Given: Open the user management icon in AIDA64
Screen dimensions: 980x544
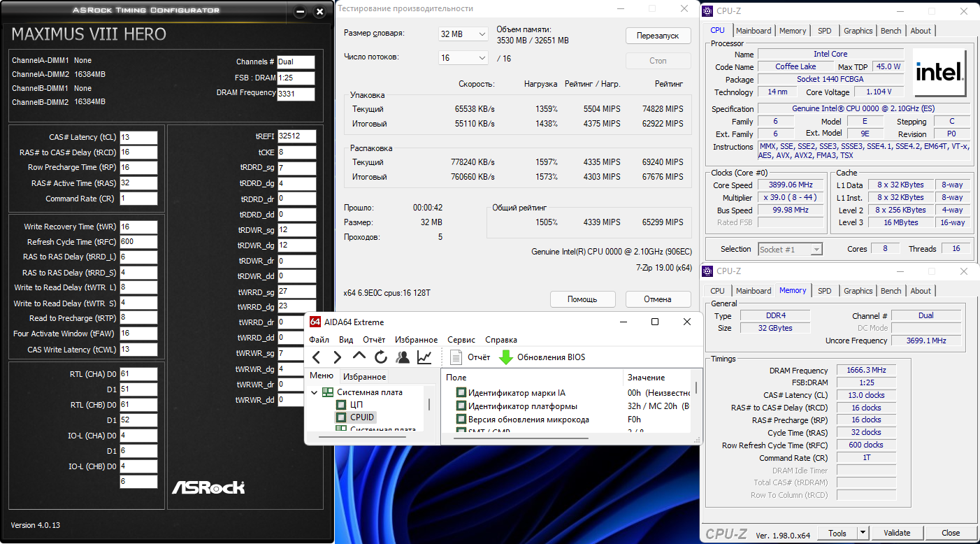Looking at the screenshot, I should 403,357.
